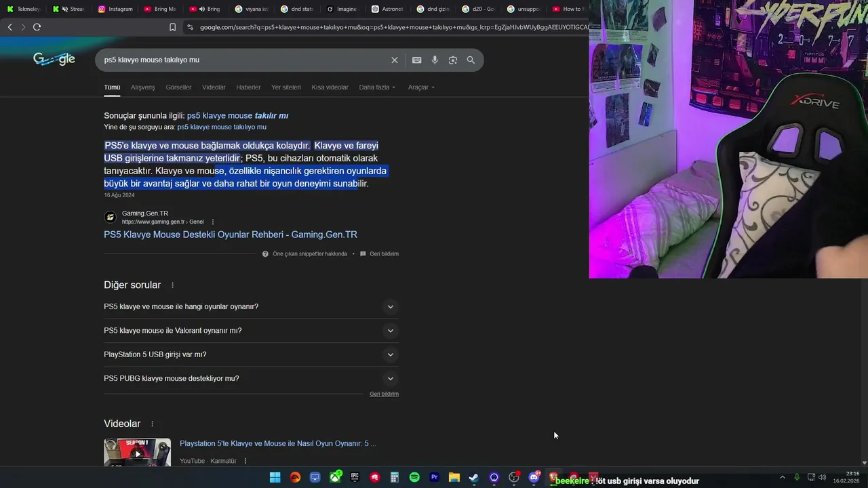
Task: Open Playstation 5'te Klavye ve Mouse video link
Action: click(x=277, y=444)
